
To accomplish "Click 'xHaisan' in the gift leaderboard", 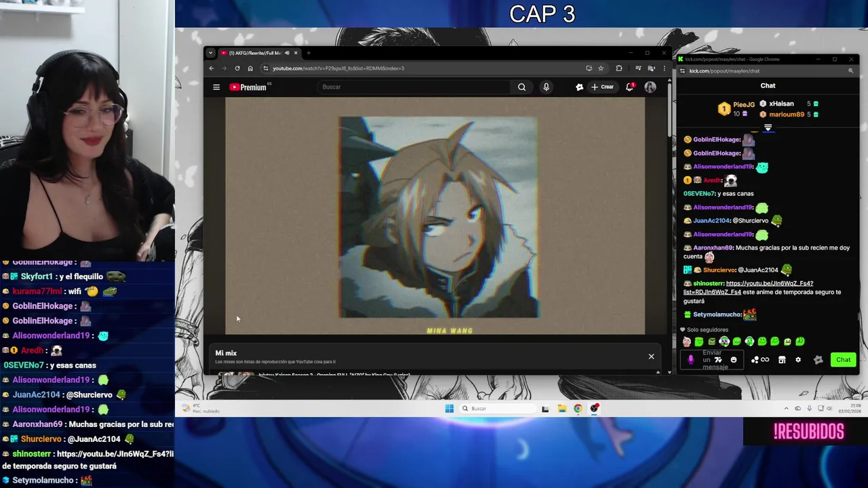I will coord(781,104).
